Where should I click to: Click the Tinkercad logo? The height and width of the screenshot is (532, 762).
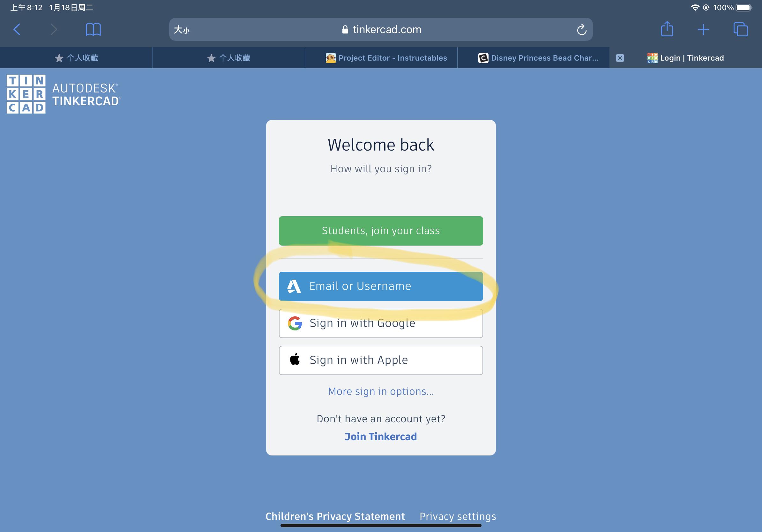tap(26, 94)
